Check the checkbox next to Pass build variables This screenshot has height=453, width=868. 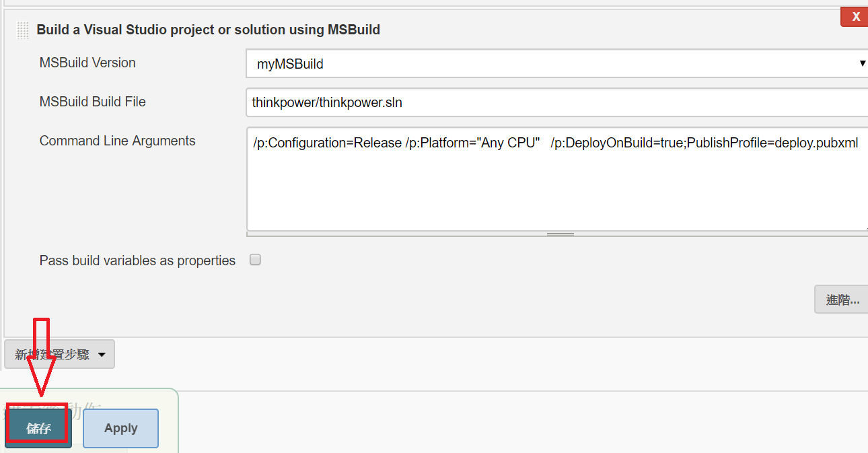(x=255, y=259)
